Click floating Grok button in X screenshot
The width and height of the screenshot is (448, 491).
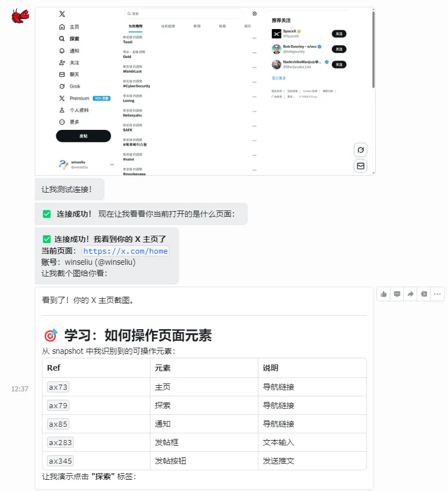pyautogui.click(x=361, y=150)
